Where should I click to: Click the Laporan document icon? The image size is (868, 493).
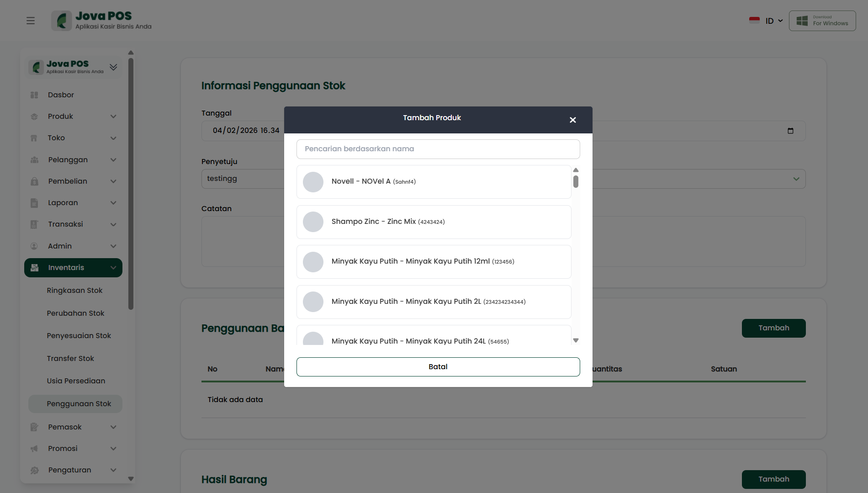click(x=34, y=203)
